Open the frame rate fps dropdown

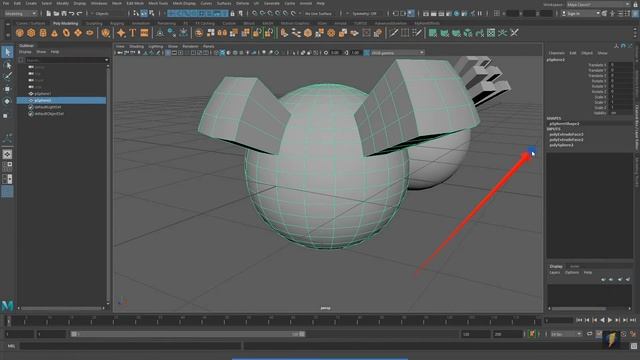point(566,334)
